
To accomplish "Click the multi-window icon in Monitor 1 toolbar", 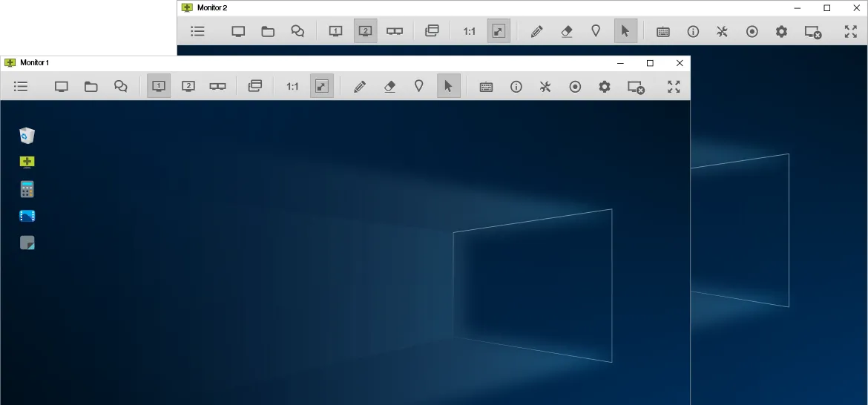I will (254, 86).
